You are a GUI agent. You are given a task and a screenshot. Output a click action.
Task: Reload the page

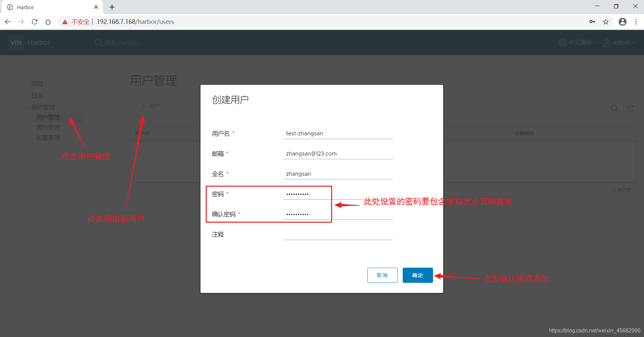(x=35, y=22)
